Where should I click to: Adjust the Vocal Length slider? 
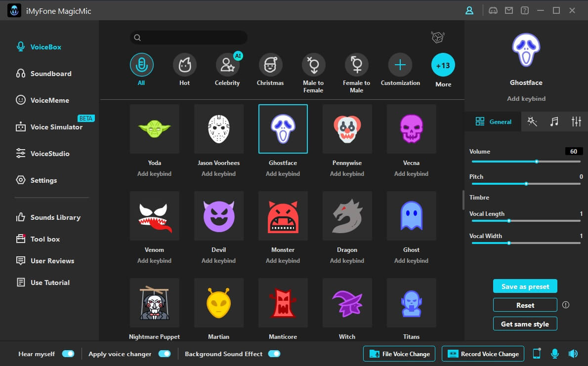pyautogui.click(x=526, y=221)
